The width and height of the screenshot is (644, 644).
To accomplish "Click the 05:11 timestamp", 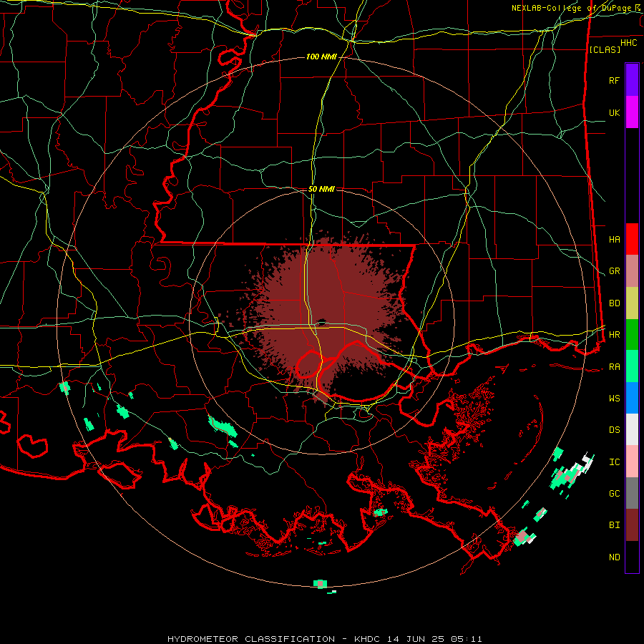I will point(465,639).
